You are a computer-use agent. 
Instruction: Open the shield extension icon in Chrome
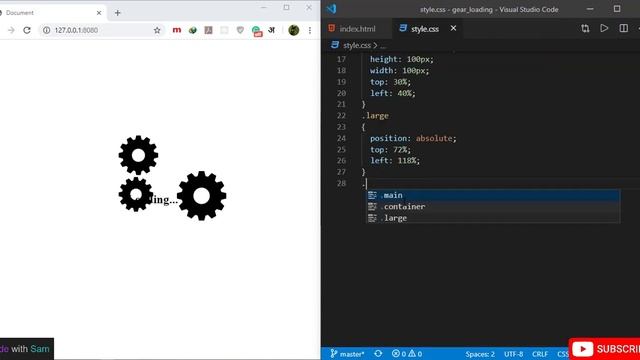pyautogui.click(x=240, y=30)
